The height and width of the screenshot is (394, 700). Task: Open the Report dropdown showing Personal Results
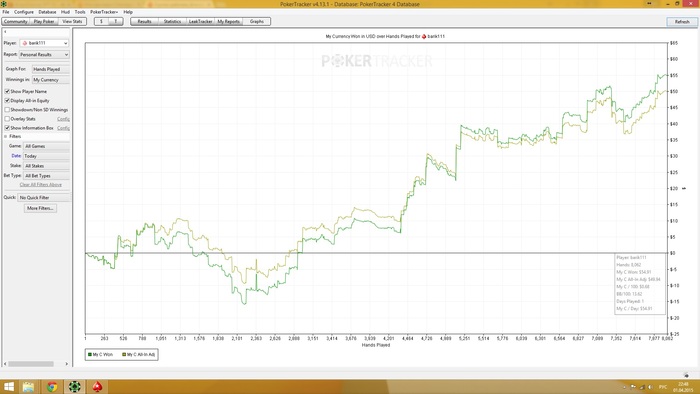click(x=44, y=54)
